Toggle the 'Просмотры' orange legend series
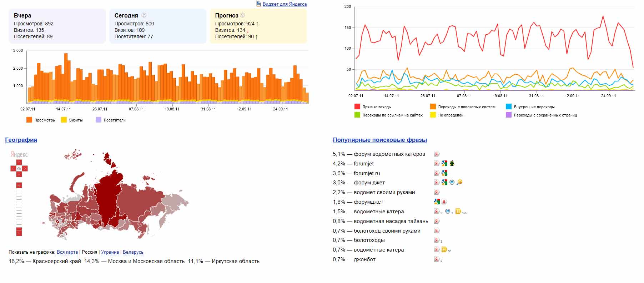The image size is (644, 283). pos(29,120)
